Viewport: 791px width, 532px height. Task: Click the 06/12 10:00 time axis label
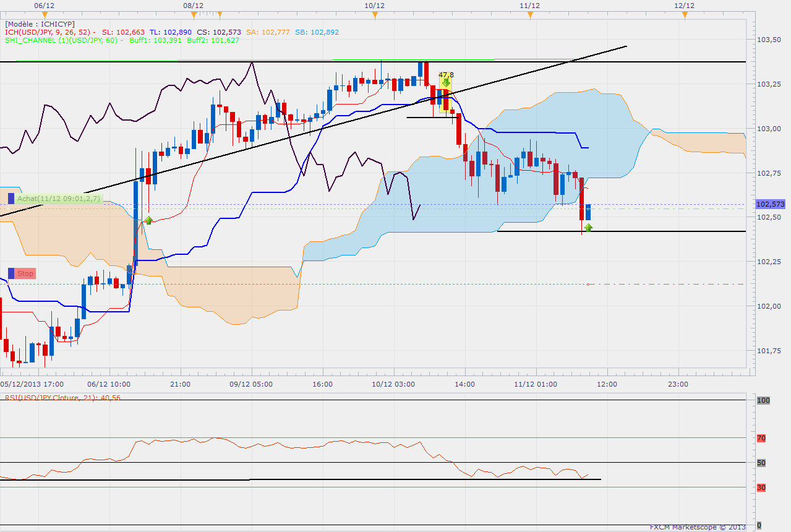click(x=108, y=384)
